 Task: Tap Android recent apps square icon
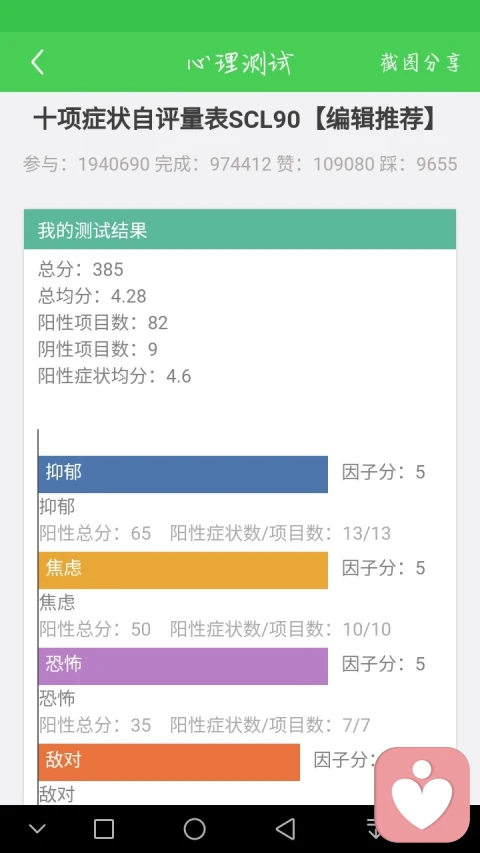(x=103, y=829)
